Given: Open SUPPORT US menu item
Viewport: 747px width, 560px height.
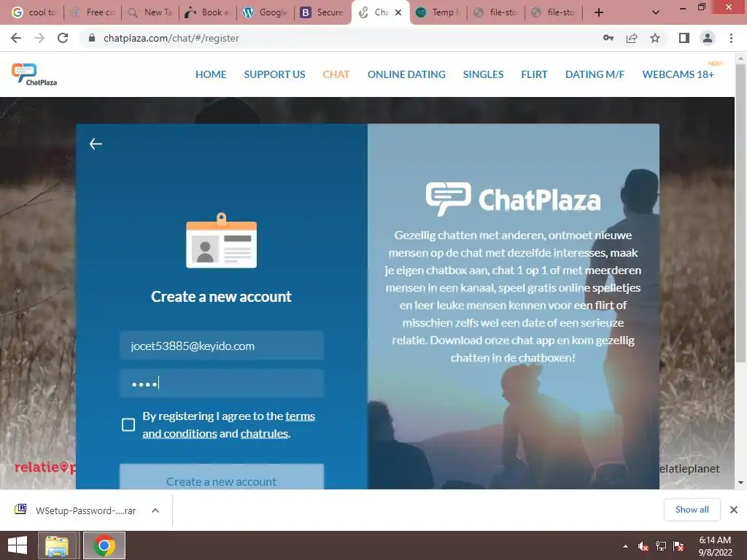Looking at the screenshot, I should point(274,75).
